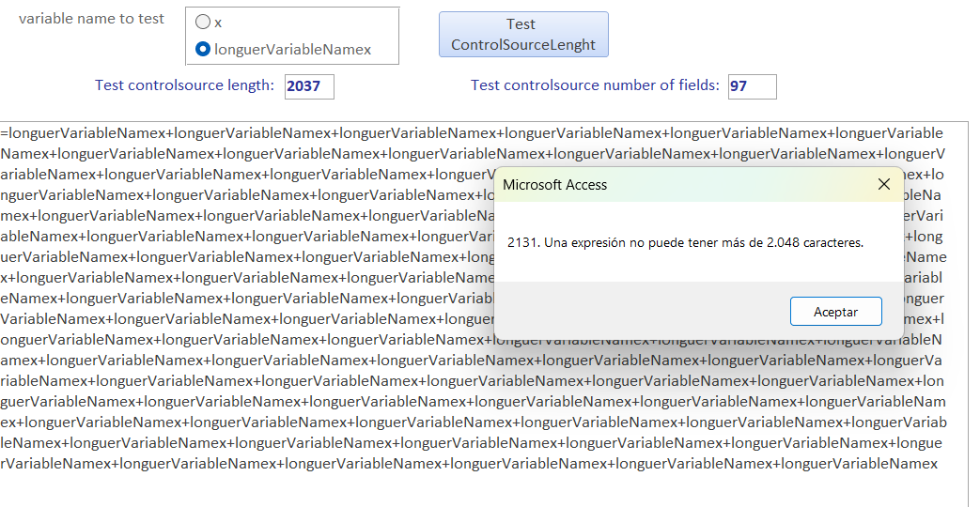Close the Microsoft Access dialog with X
Viewport: 980px width, 507px height.
click(x=883, y=185)
